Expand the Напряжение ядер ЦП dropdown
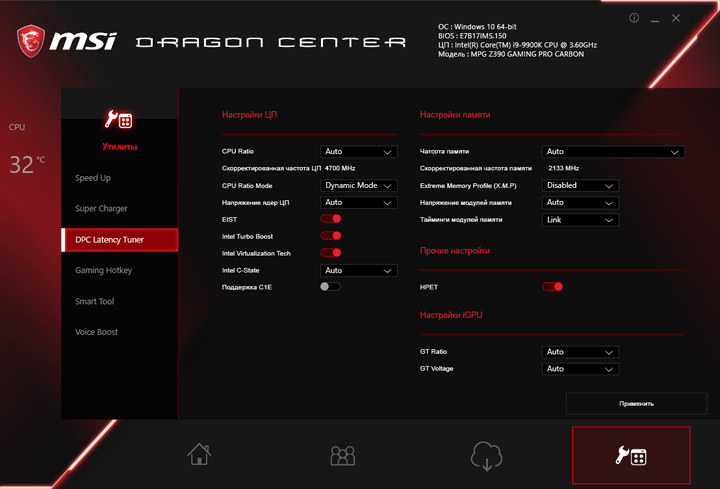This screenshot has height=489, width=720. click(359, 202)
